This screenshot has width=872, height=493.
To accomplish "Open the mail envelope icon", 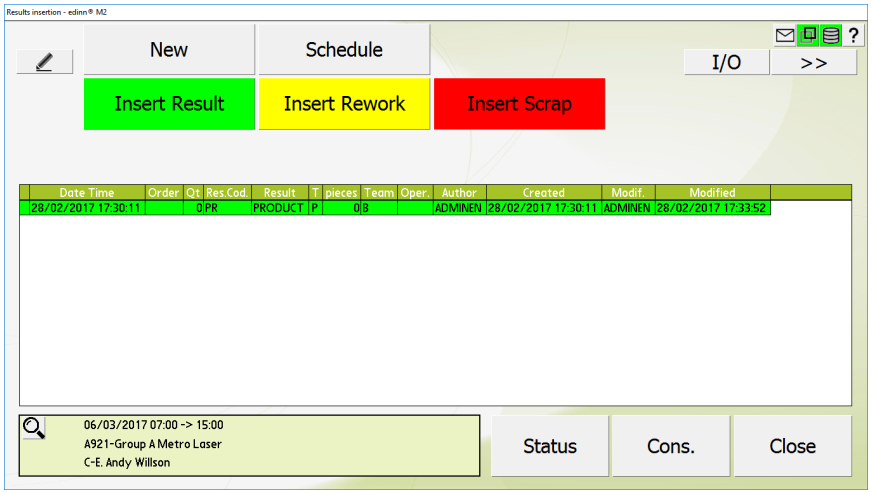I will click(785, 36).
